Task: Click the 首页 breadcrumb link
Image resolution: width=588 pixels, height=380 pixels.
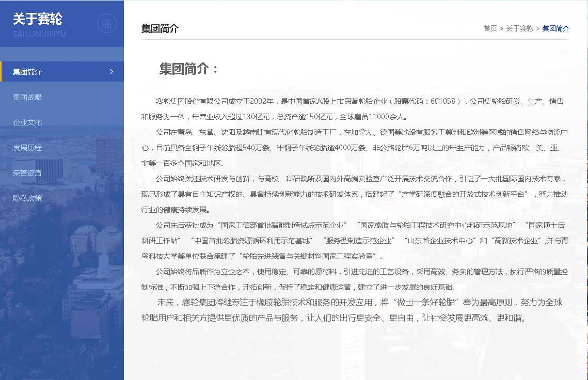Action: [x=490, y=28]
